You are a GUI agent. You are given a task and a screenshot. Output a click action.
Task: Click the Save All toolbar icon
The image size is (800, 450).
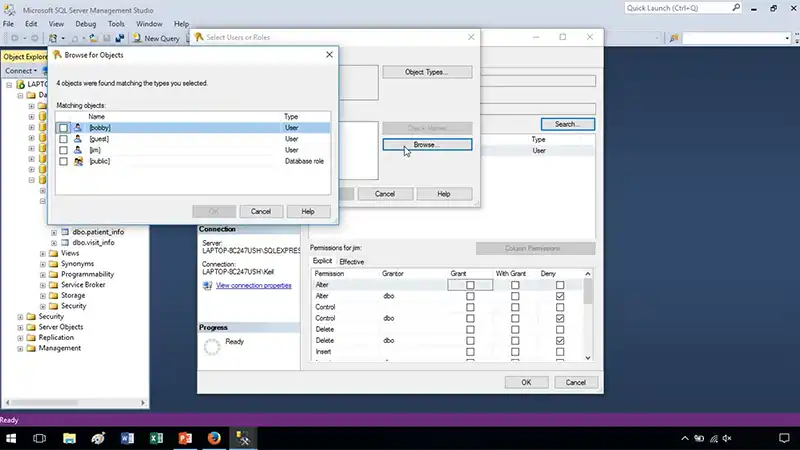click(x=119, y=38)
